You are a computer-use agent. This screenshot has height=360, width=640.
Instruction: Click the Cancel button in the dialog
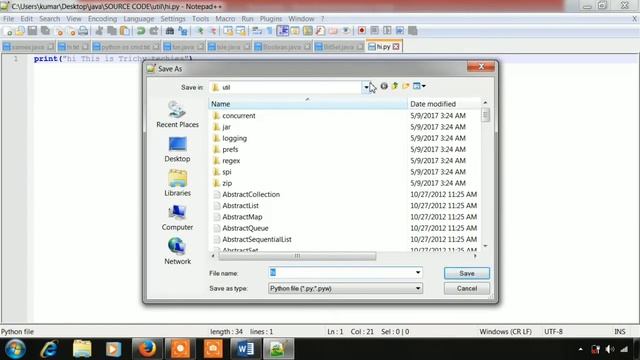tap(467, 289)
